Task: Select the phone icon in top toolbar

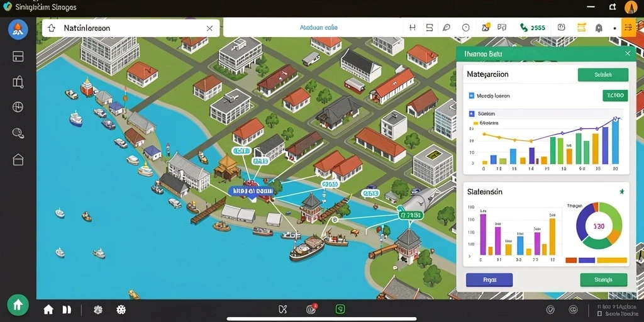Action: pyautogui.click(x=524, y=28)
